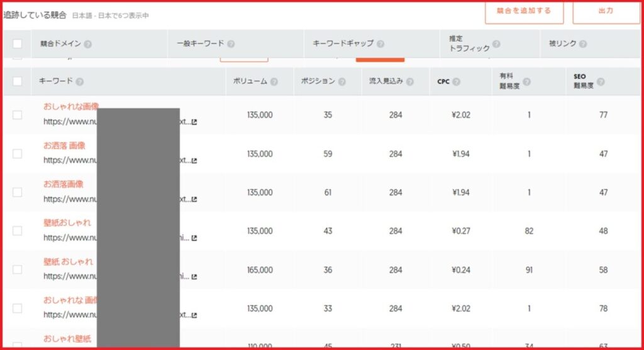The image size is (644, 350).
Task: Click help icon next to SEO難易度
Action: pos(601,81)
